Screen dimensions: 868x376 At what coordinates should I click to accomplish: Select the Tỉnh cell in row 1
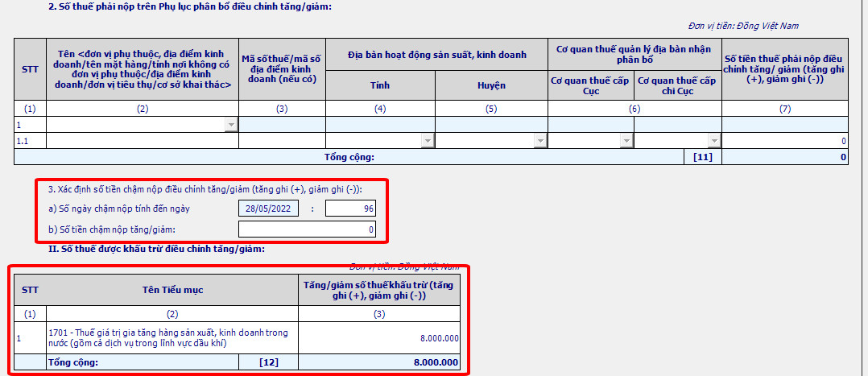click(380, 125)
